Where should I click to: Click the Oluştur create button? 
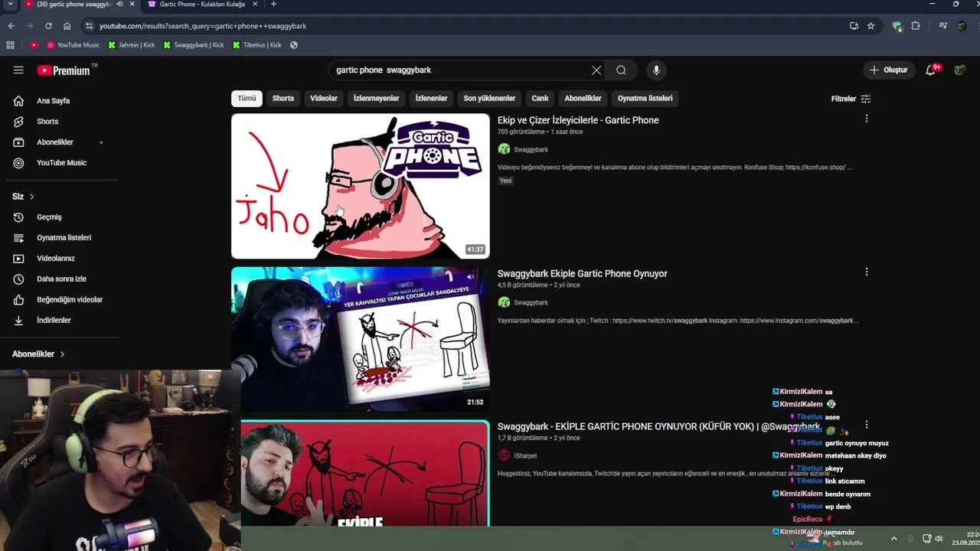click(x=888, y=70)
